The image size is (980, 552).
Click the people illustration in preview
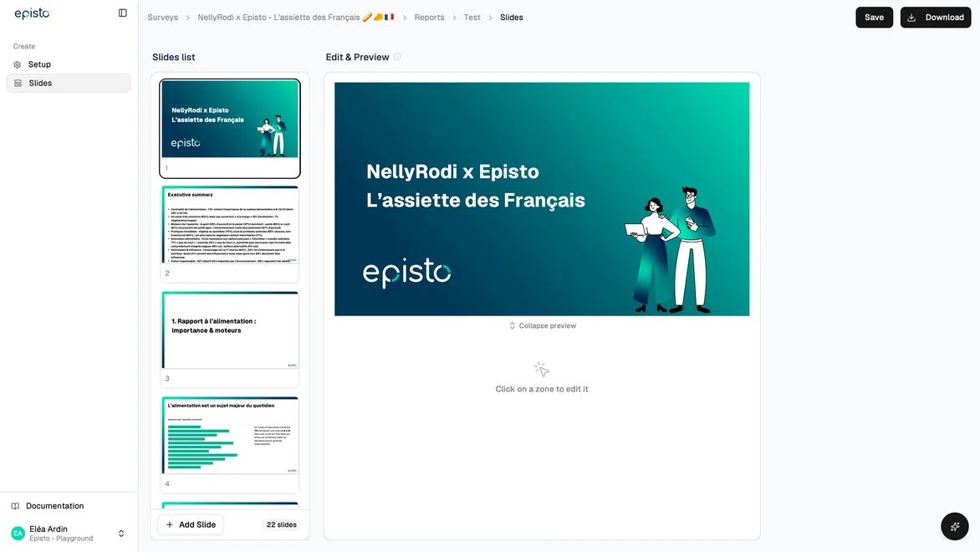point(670,249)
